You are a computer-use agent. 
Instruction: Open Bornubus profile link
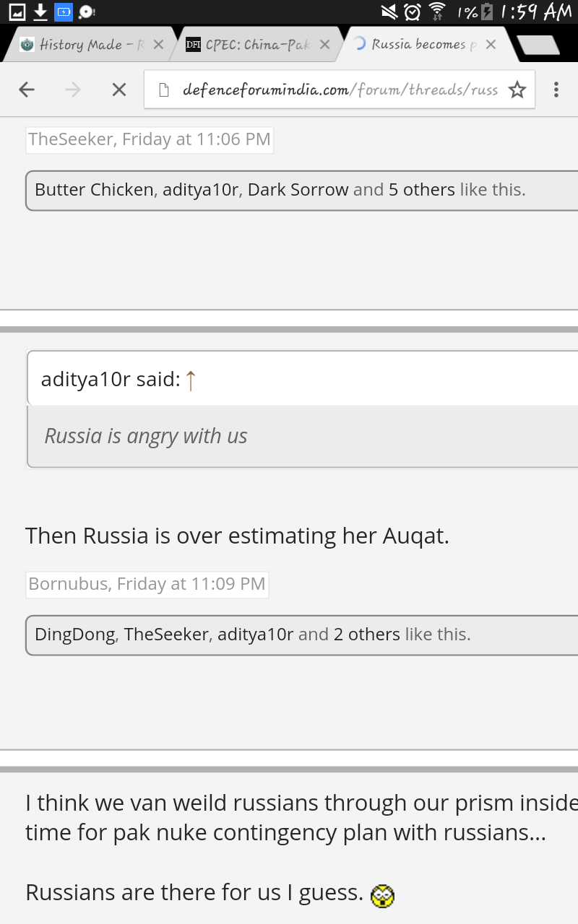coord(68,584)
